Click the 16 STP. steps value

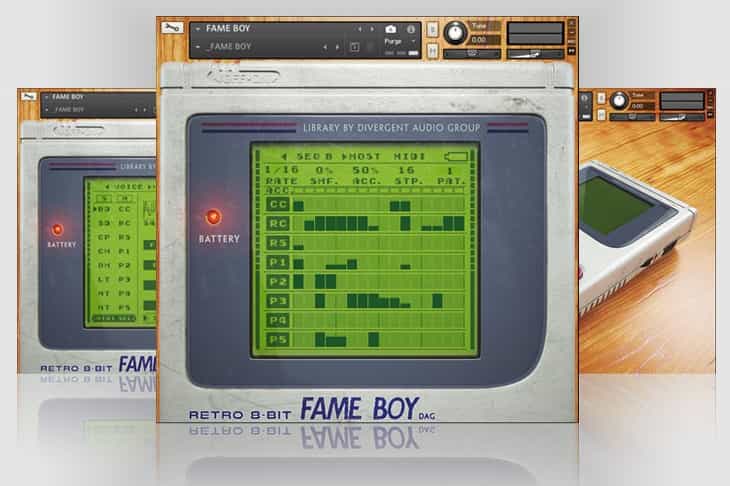point(406,170)
